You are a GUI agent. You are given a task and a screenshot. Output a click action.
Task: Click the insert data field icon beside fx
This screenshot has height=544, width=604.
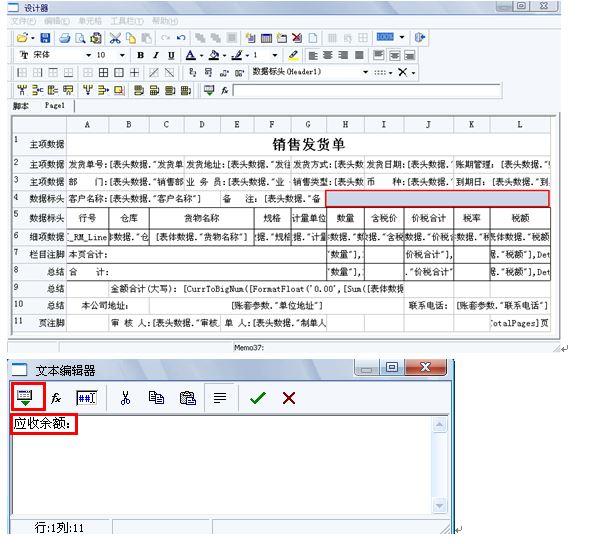tap(209, 90)
